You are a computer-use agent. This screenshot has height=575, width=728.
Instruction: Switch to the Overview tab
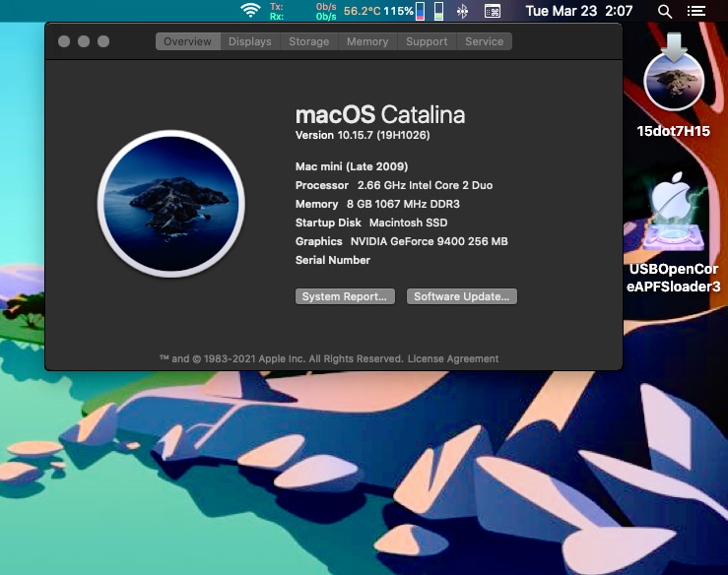[187, 41]
